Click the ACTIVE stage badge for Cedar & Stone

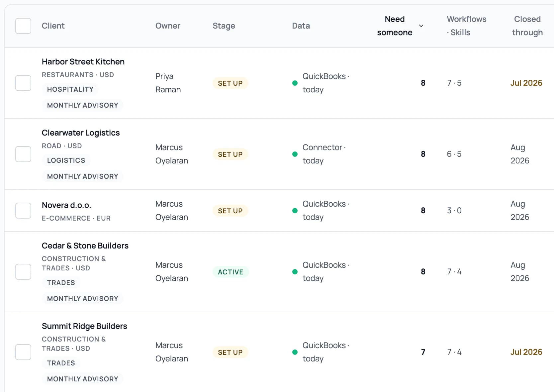(231, 272)
